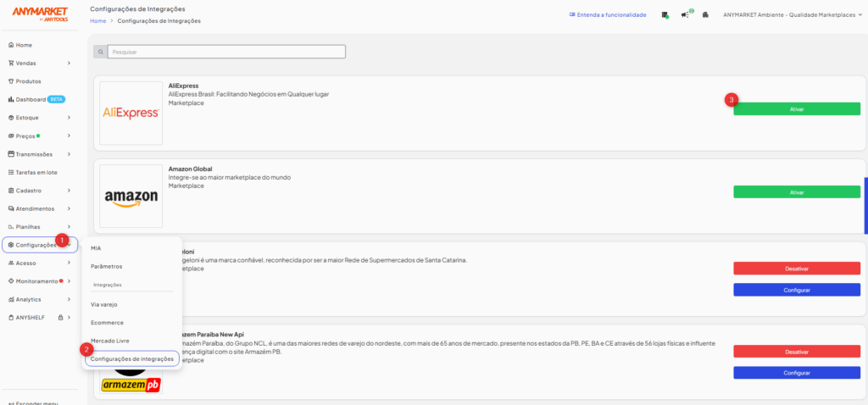Click the Entenda a funcionalidade link
868x405 pixels.
tap(608, 14)
